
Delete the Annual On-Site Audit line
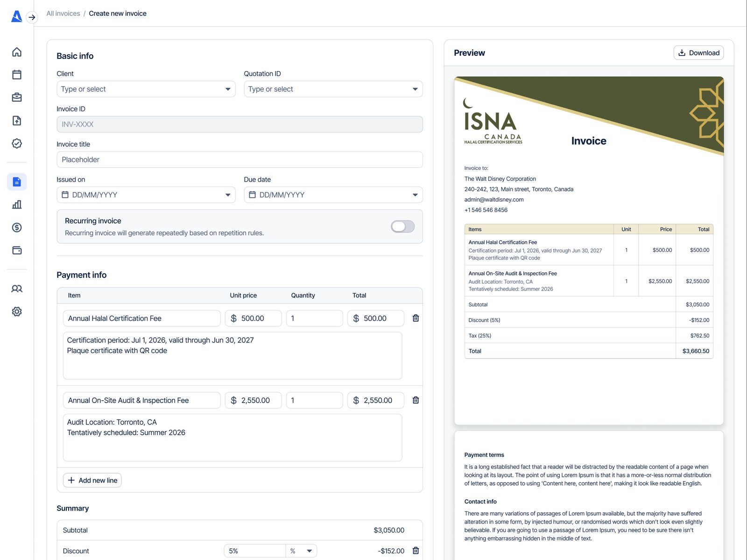416,400
